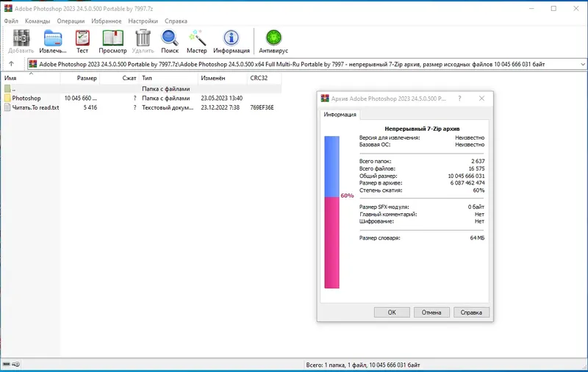Click the Извлечь (Extract) toolbar icon

click(x=53, y=38)
